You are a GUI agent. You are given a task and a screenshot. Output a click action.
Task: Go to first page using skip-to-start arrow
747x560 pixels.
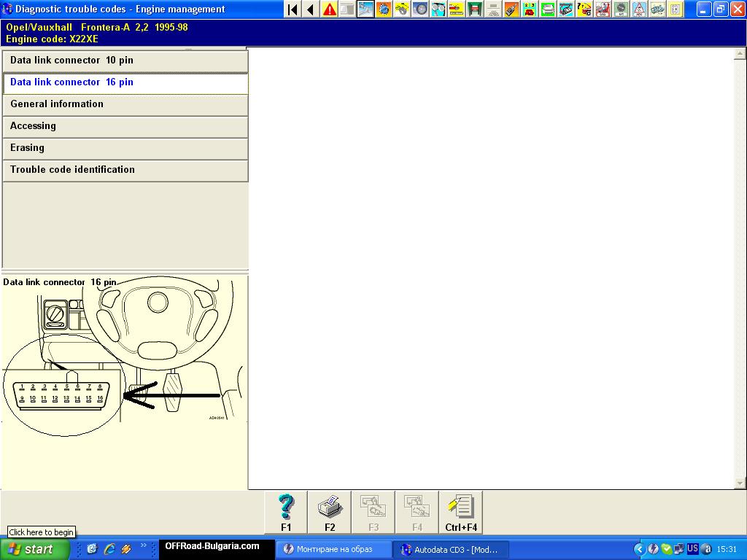point(293,9)
